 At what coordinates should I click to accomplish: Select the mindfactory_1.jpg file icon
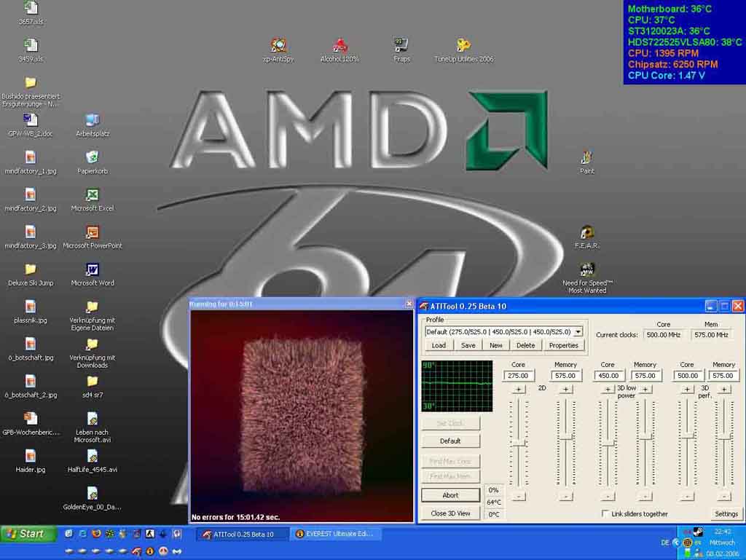(31, 157)
